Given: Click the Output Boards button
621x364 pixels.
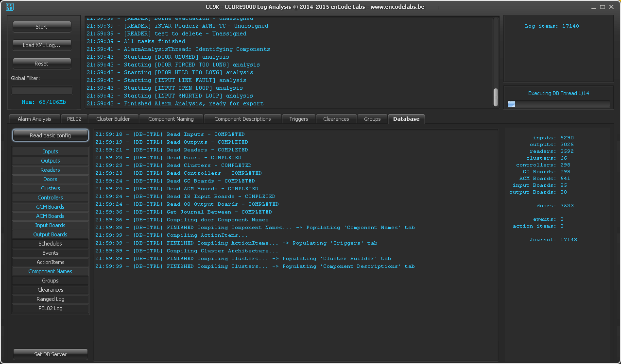Looking at the screenshot, I should pyautogui.click(x=51, y=234).
